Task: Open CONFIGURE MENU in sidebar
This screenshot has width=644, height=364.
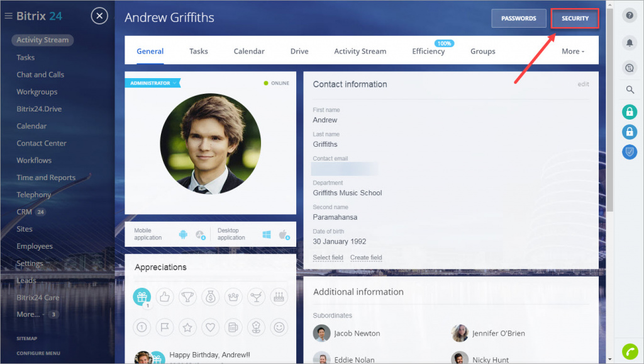Action: [38, 353]
